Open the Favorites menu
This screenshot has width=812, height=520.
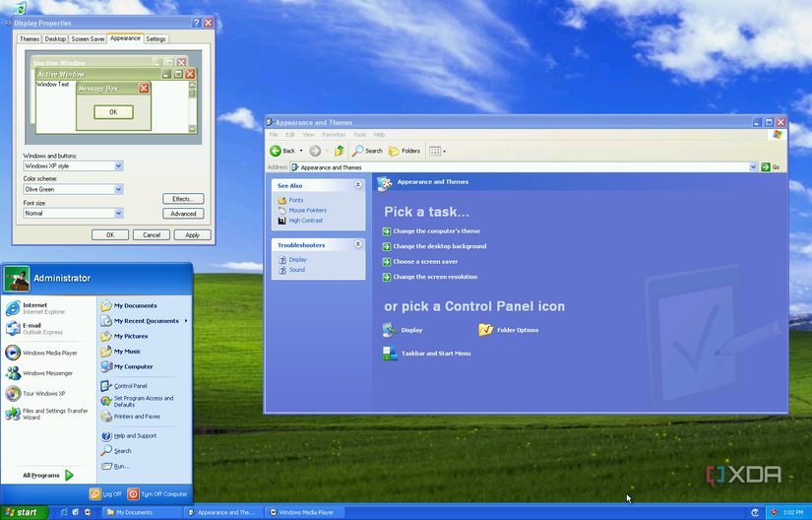(x=334, y=134)
